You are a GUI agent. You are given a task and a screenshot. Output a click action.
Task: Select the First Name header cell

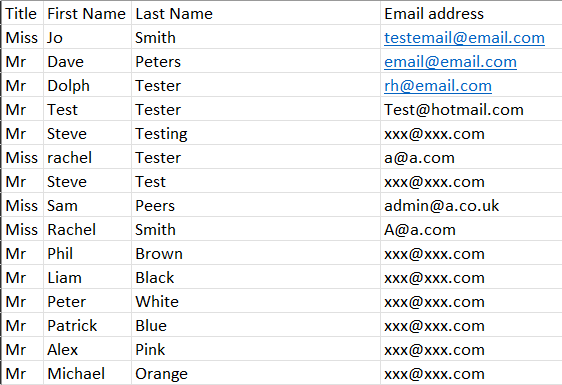point(87,13)
